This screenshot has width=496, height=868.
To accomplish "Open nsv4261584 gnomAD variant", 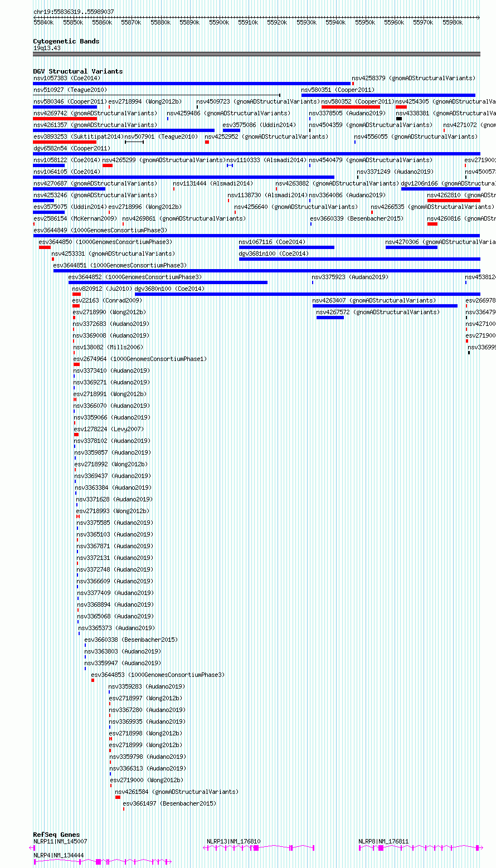I will coord(177,792).
